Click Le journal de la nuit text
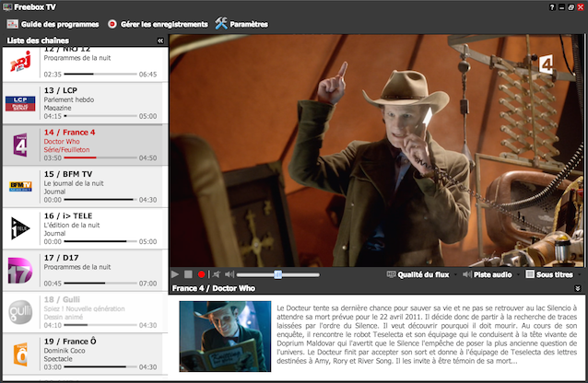Screen dimensions: 588x383 click(x=74, y=183)
